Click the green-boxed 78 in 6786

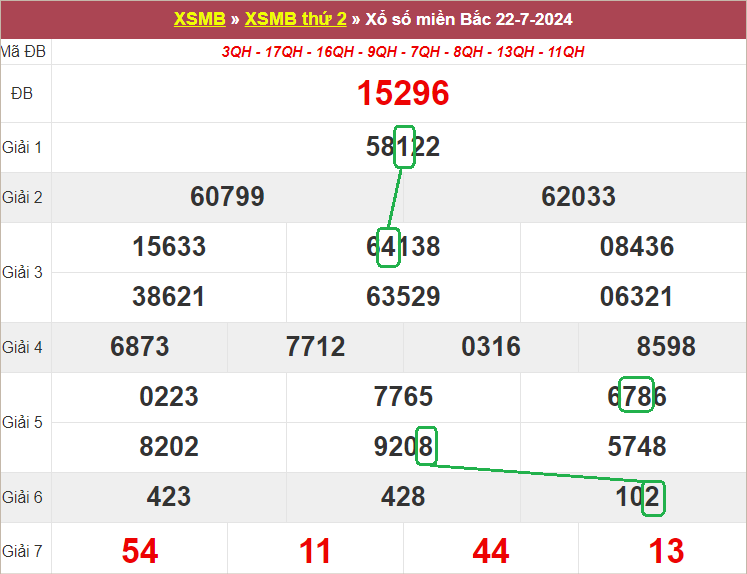click(637, 396)
